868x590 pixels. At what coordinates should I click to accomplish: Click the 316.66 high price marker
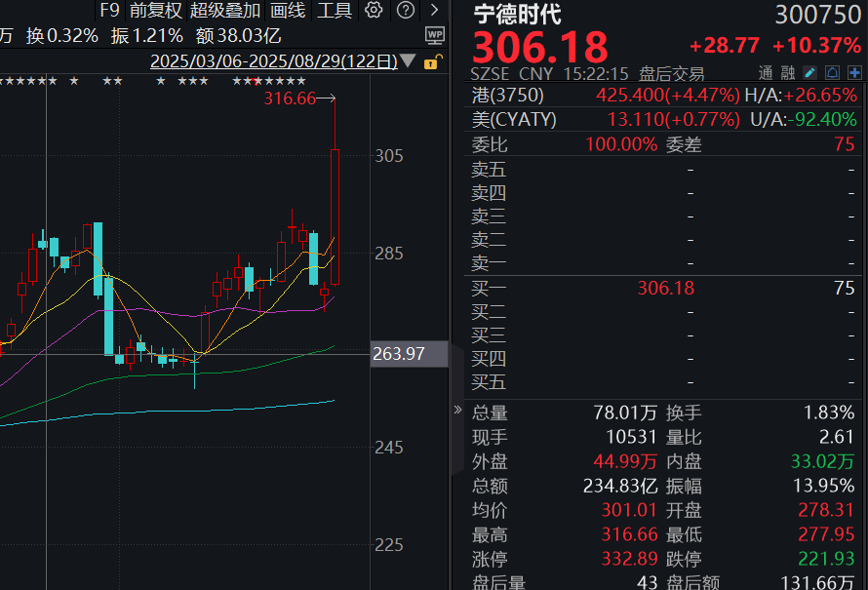click(x=290, y=98)
